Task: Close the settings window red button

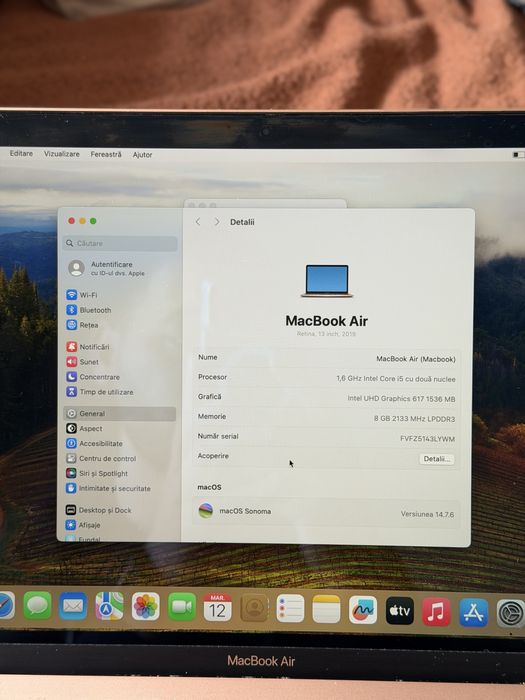Action: (71, 221)
